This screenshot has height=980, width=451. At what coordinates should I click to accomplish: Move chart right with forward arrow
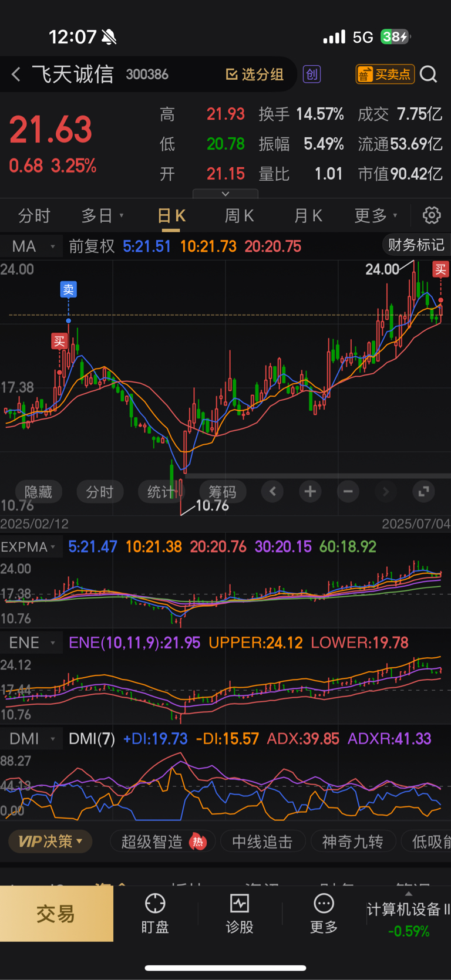pos(385,491)
